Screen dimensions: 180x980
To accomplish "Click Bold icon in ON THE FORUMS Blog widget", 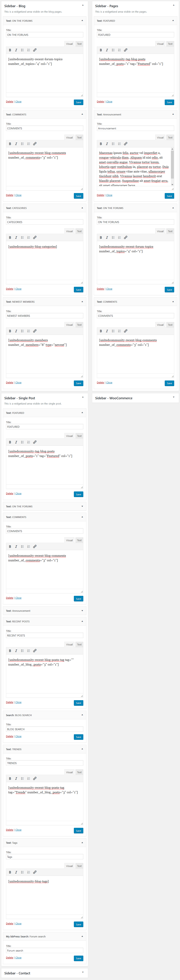I will pos(10,50).
